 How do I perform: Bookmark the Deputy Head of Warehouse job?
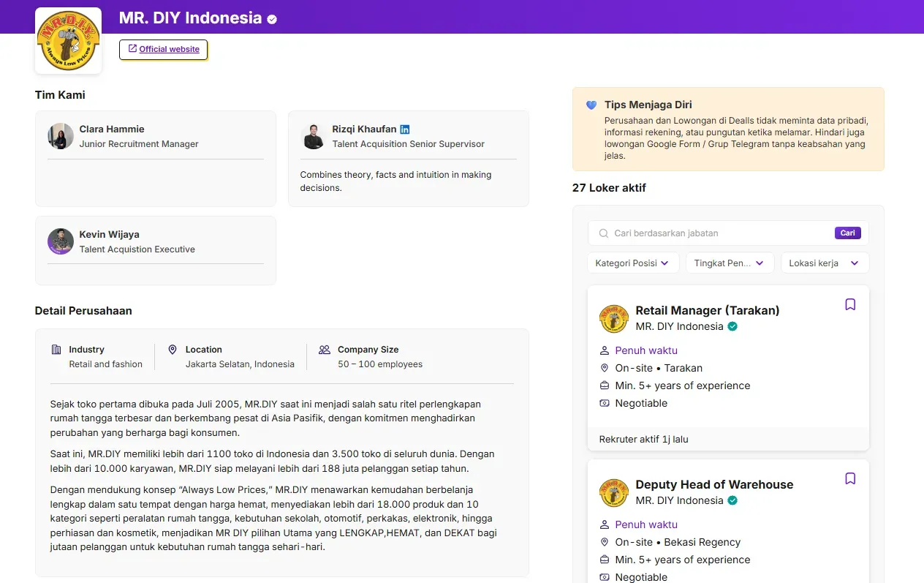coord(850,478)
